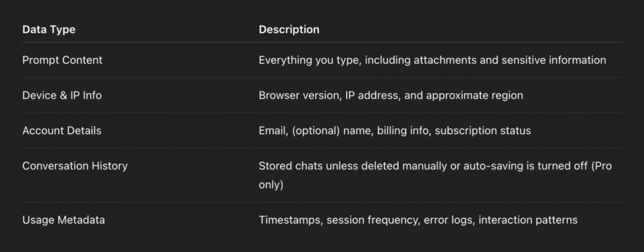Click the 'Email, (optional) name' description

coord(395,131)
